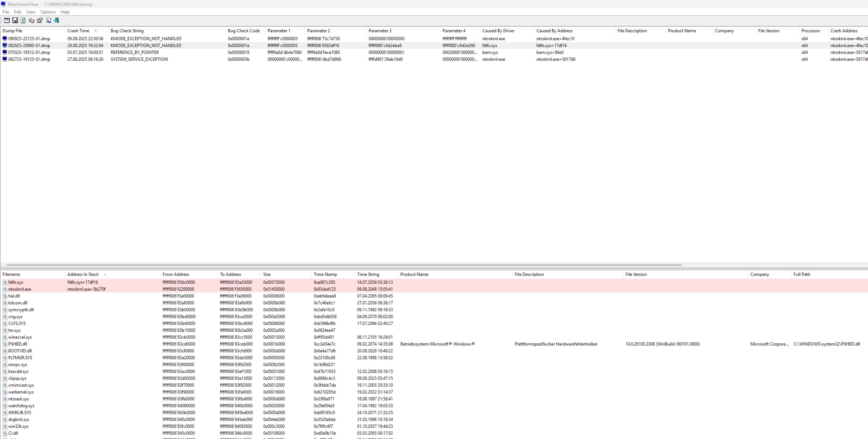This screenshot has width=868, height=439.
Task: Click the Find magnifier toolbar icon
Action: pos(48,21)
